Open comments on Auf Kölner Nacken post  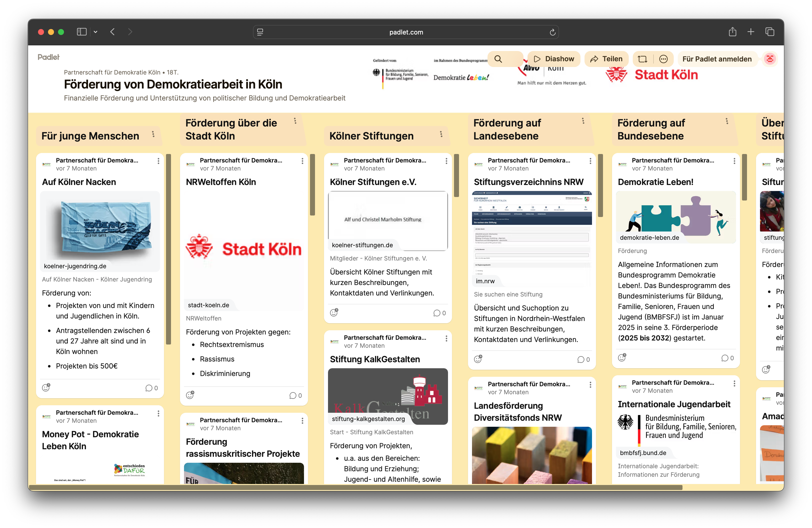tap(151, 388)
